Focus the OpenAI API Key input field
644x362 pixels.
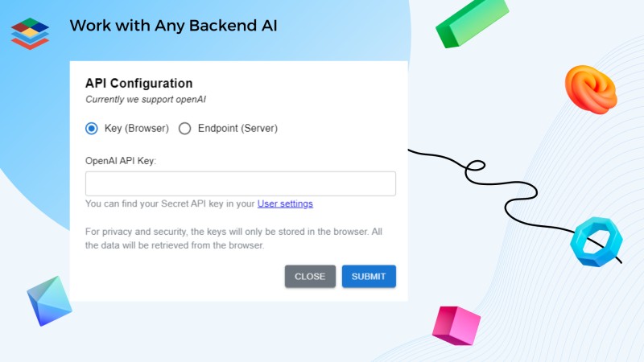[241, 183]
